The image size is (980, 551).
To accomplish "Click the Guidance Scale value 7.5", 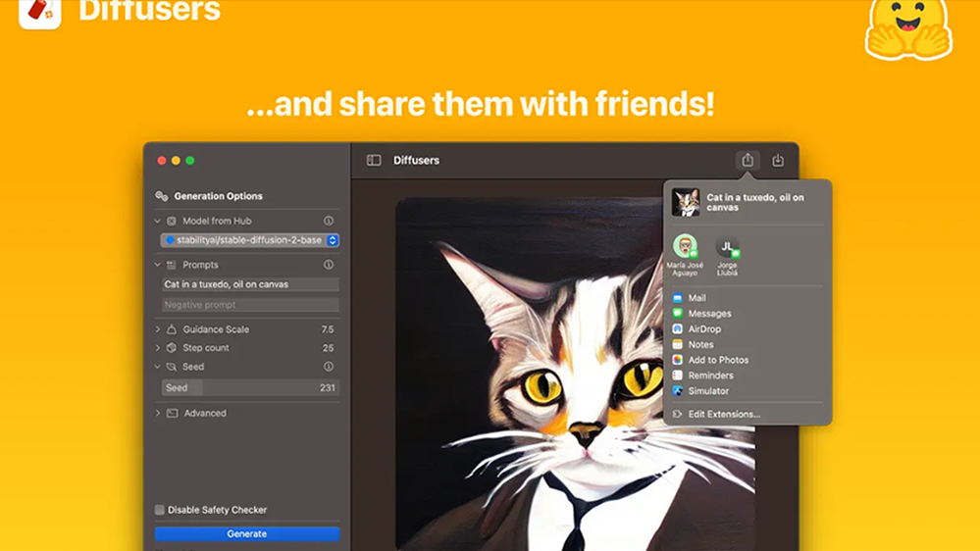I will click(328, 329).
